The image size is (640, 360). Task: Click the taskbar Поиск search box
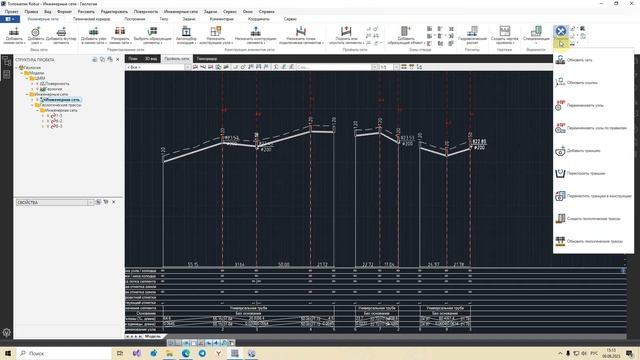(64, 353)
